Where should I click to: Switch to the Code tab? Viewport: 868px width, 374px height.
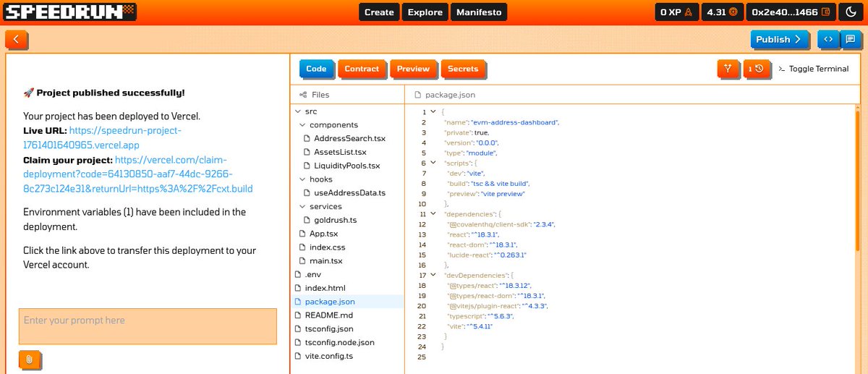click(x=316, y=69)
